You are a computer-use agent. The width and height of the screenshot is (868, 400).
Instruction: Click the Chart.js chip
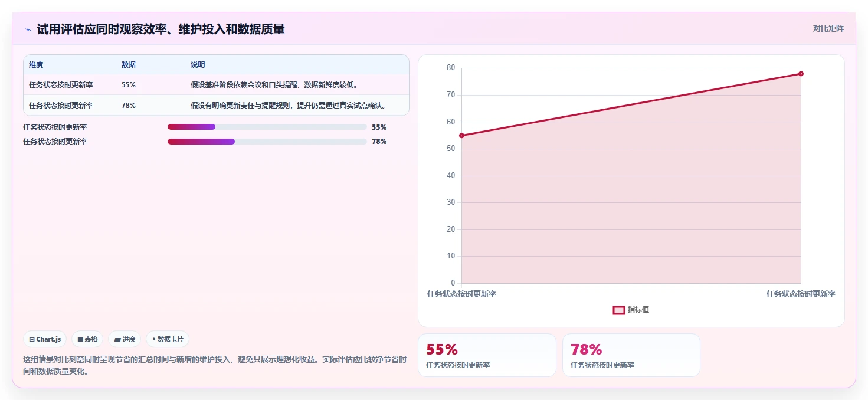tap(45, 339)
